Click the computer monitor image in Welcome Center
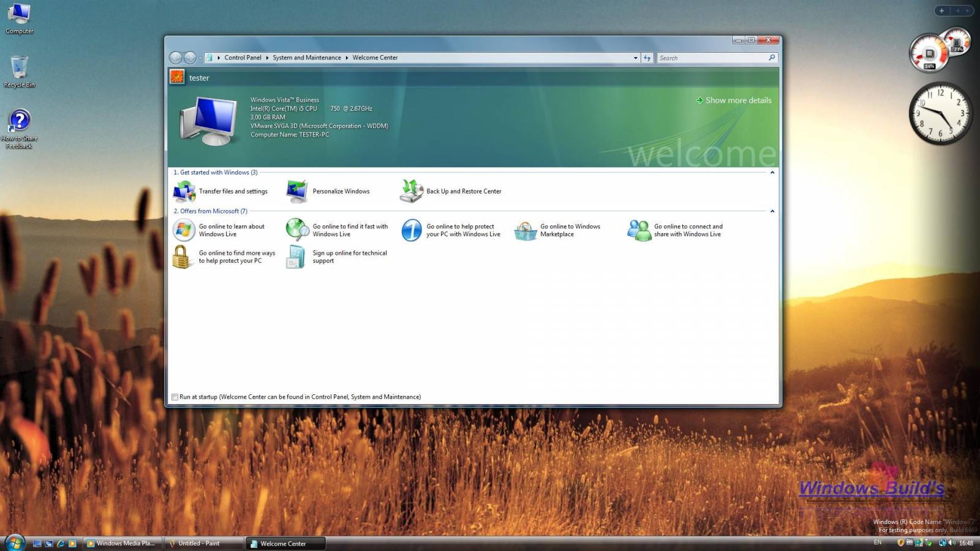The width and height of the screenshot is (980, 551). click(209, 121)
